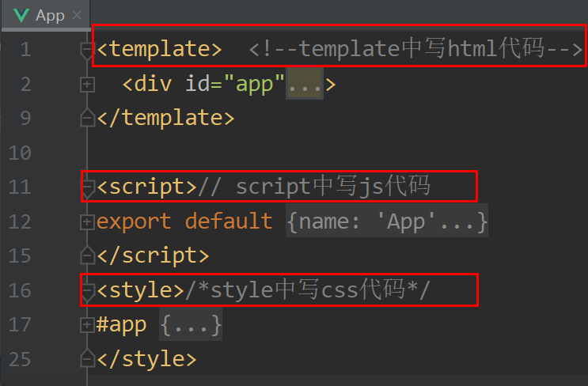588x386 pixels.
Task: Collapse fold marker at closing template tag
Action: click(87, 118)
